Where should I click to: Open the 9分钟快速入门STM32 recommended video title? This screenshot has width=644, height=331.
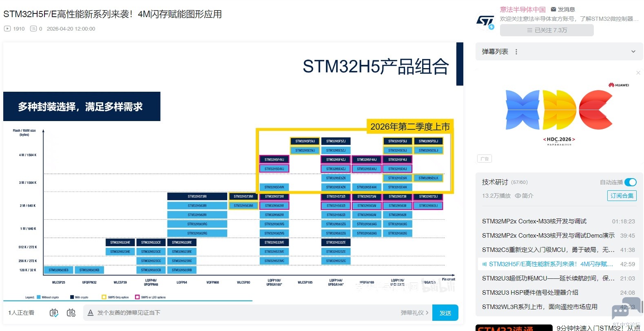pyautogui.click(x=598, y=328)
